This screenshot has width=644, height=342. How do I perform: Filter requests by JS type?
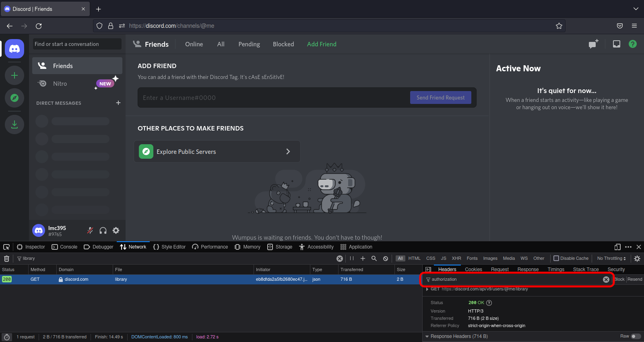(x=444, y=259)
